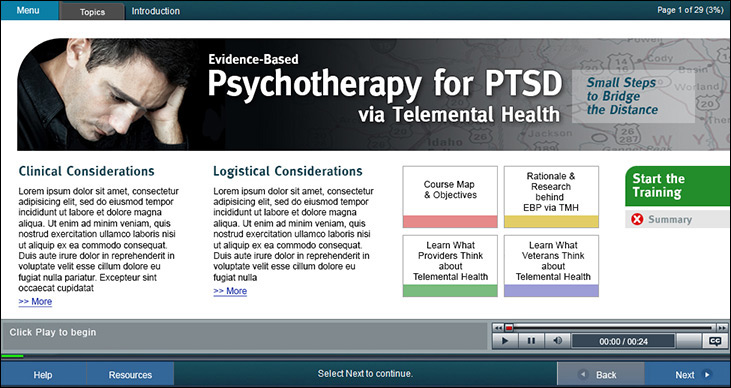Mute using the speaker volume icon

tap(557, 341)
